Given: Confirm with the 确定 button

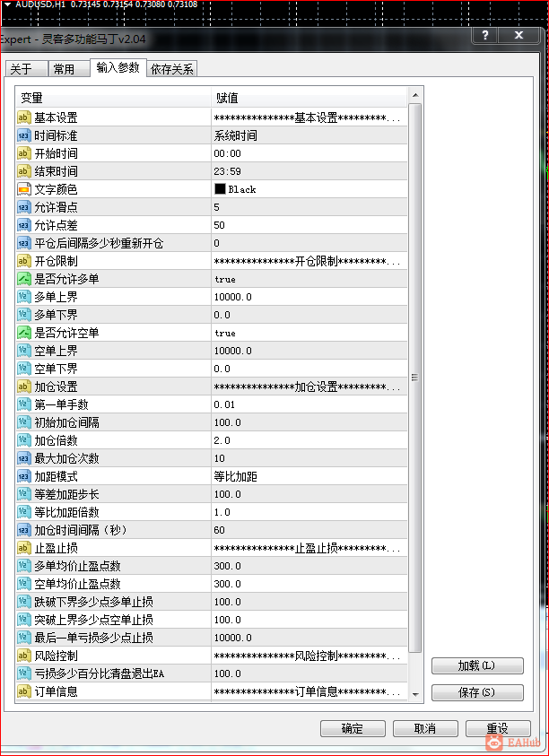Looking at the screenshot, I should pyautogui.click(x=353, y=728).
